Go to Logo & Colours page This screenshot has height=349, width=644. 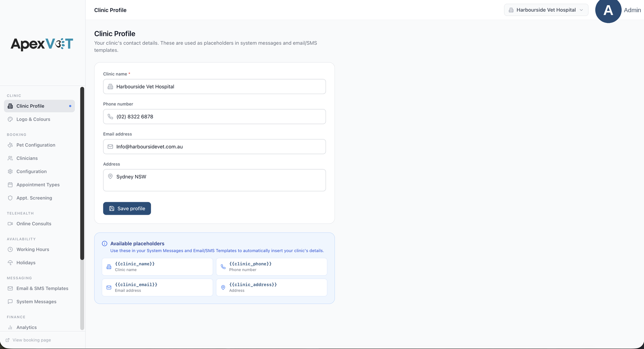pyautogui.click(x=39, y=119)
